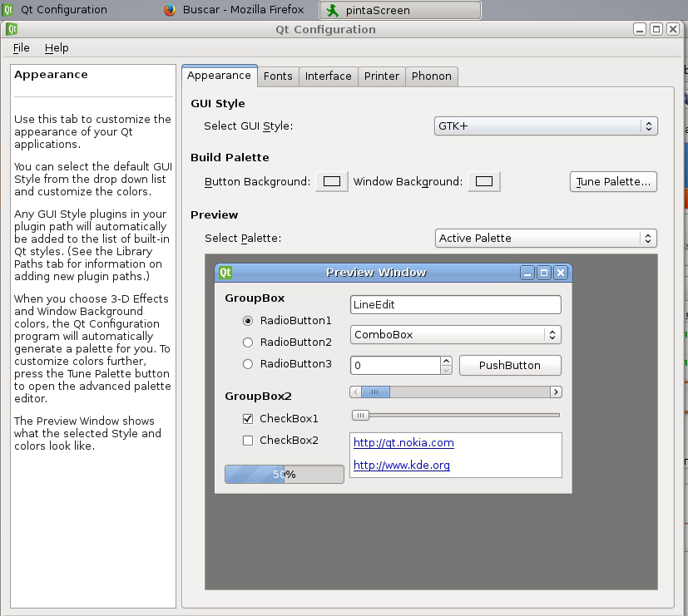Maximize the Preview Window

click(544, 273)
